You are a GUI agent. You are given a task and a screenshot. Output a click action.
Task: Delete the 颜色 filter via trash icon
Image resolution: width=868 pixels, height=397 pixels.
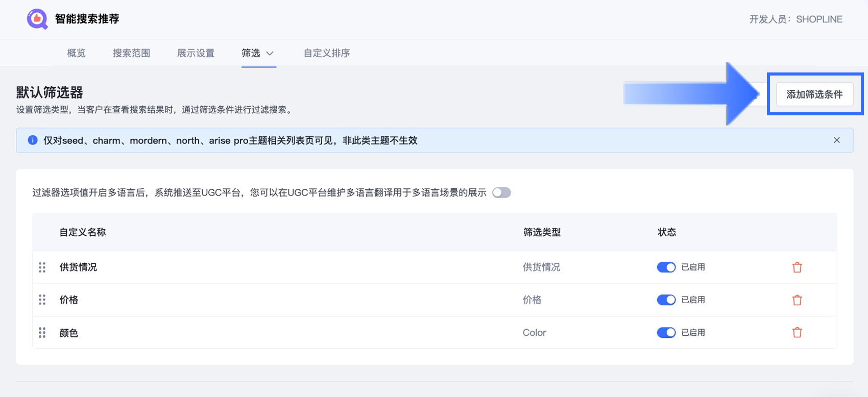pyautogui.click(x=797, y=333)
